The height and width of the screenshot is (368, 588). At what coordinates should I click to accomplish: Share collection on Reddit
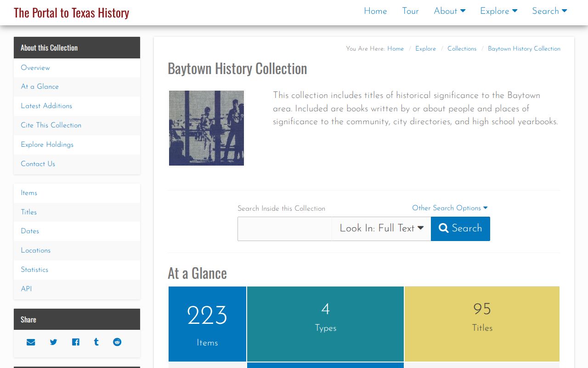(117, 342)
